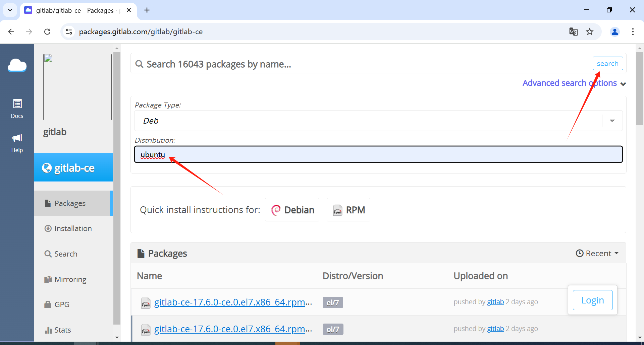Click the el/7 distro badge
644x345 pixels.
click(333, 302)
